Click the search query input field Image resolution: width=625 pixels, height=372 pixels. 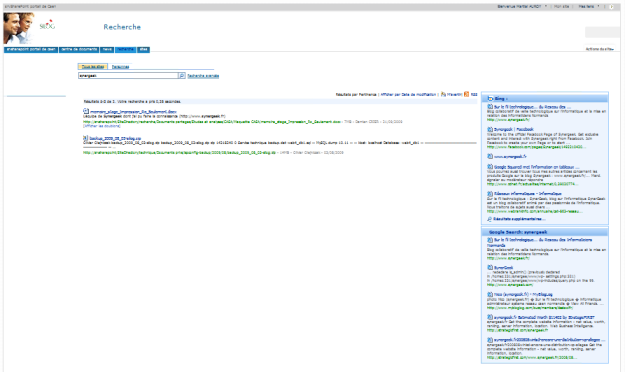(x=128, y=75)
